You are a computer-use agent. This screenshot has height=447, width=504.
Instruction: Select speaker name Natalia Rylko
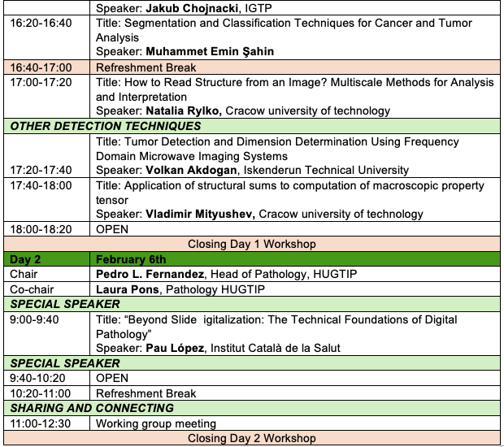point(184,111)
